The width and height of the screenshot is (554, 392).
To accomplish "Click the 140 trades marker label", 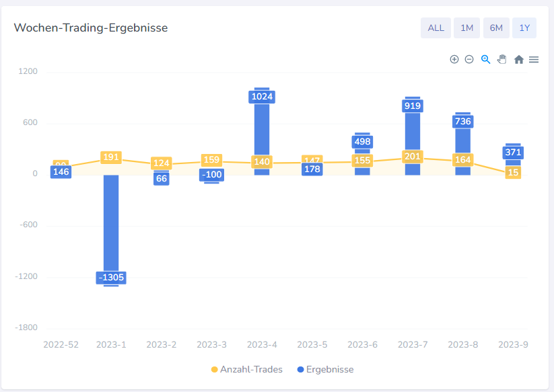I will 262,162.
